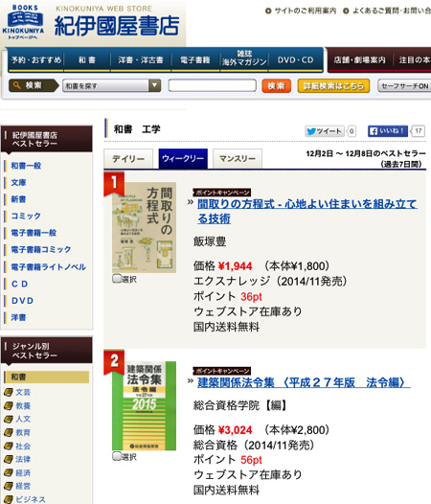Click the author name 飯塚豊
This screenshot has height=504, width=431.
pyautogui.click(x=210, y=241)
